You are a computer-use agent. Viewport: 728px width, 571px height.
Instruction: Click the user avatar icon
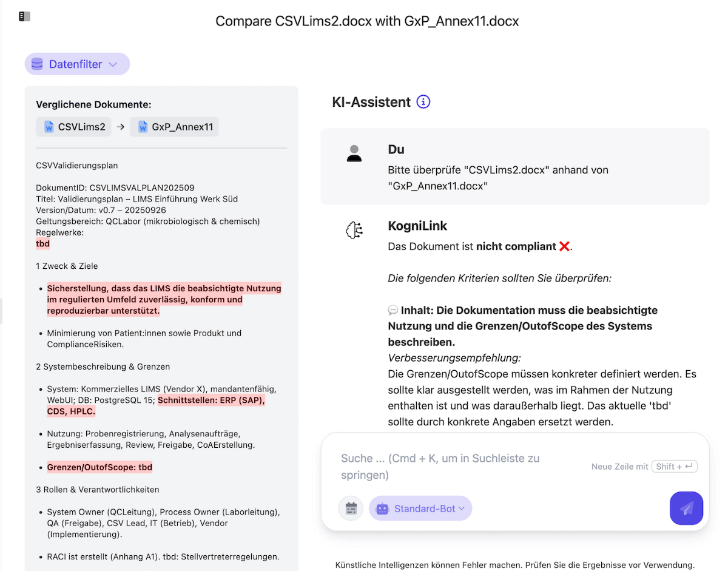click(x=354, y=154)
